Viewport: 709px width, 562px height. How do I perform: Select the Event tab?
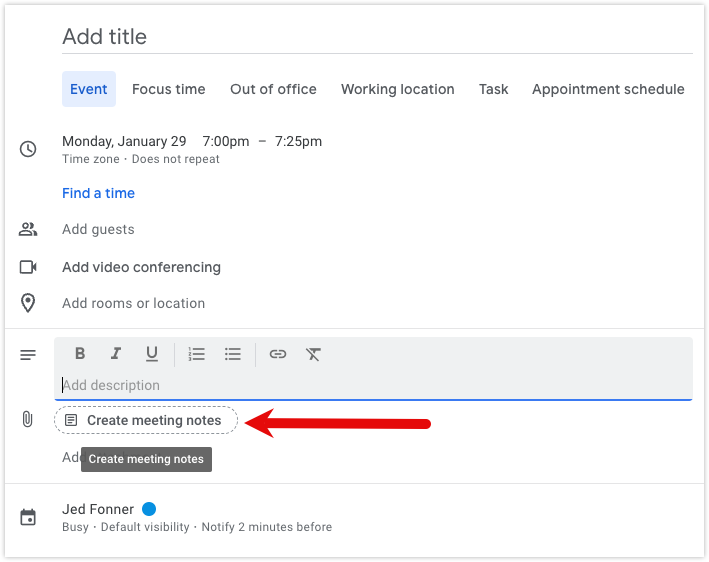tap(89, 89)
